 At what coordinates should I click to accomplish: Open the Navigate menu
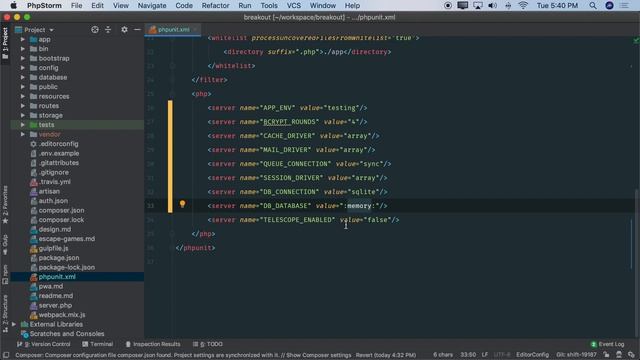[152, 6]
